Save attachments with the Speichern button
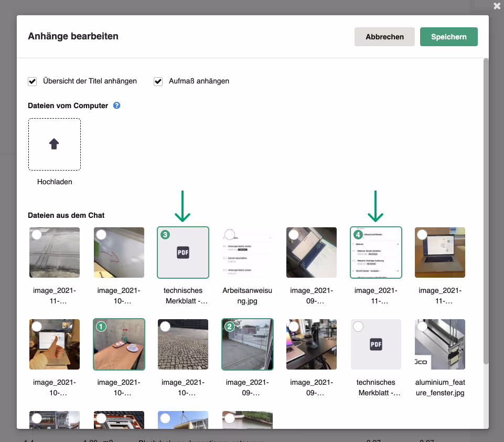 (449, 37)
